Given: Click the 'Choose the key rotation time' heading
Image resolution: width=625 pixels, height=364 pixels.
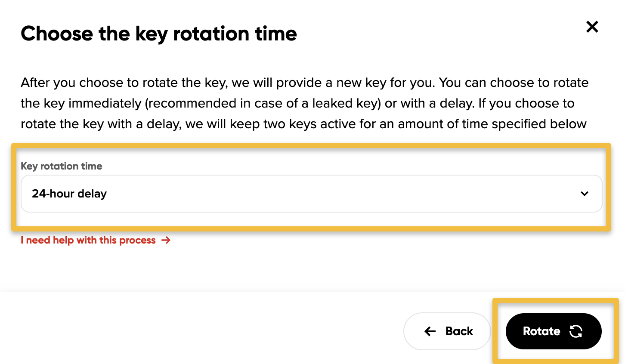Looking at the screenshot, I should (x=158, y=34).
